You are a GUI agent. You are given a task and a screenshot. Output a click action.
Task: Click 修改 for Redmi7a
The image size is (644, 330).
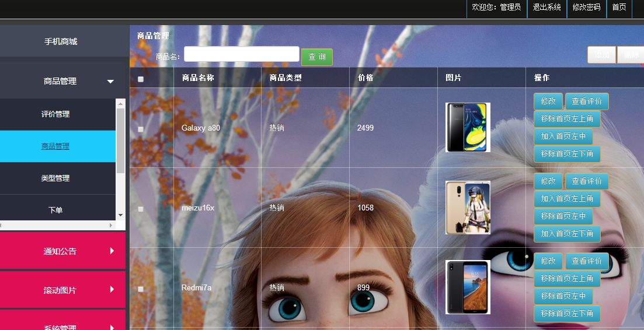(x=548, y=261)
